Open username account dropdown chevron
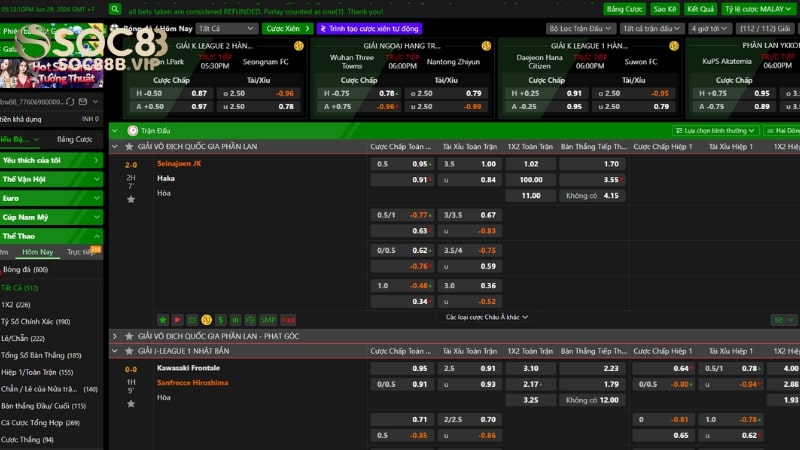Viewport: 800px width, 450px height. [x=95, y=102]
